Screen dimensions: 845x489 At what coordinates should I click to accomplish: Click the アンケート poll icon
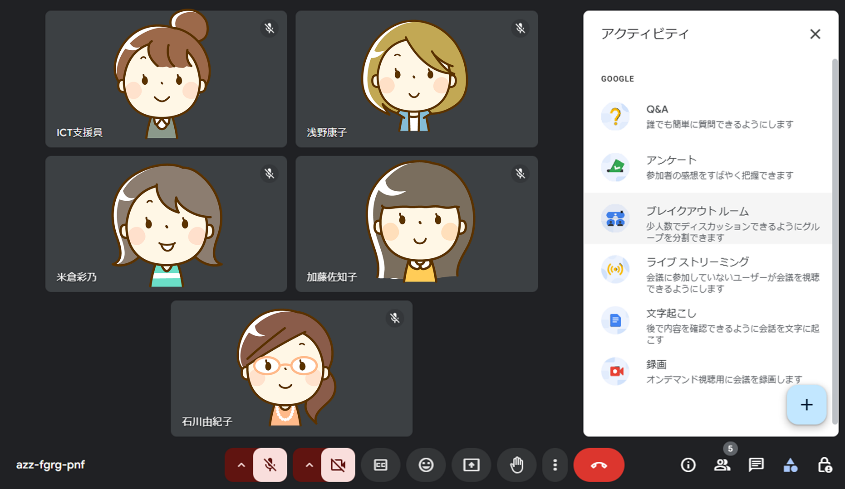(x=615, y=167)
